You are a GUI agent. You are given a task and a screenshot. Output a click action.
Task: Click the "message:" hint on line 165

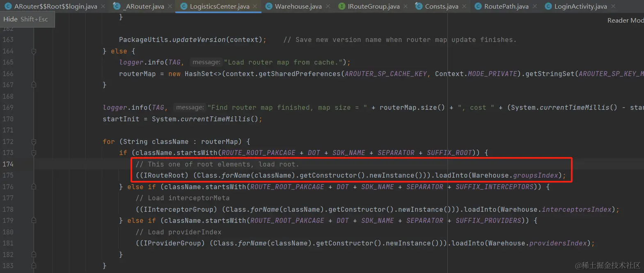click(x=206, y=62)
